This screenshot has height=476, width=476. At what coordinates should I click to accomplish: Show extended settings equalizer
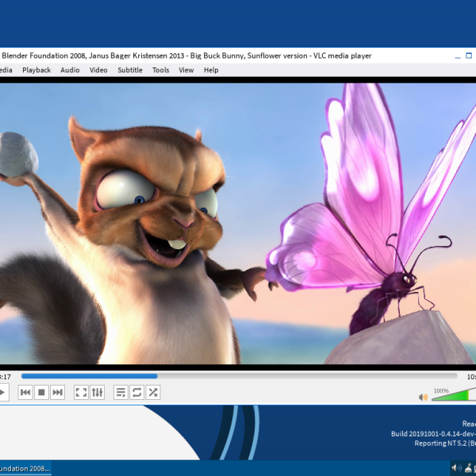[x=97, y=392]
